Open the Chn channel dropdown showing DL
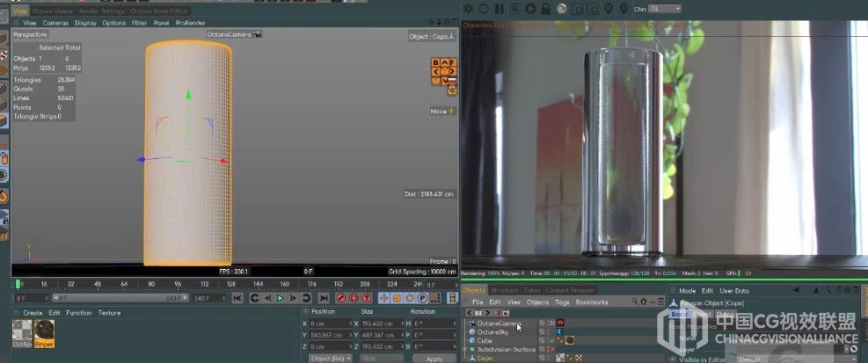 [x=665, y=9]
